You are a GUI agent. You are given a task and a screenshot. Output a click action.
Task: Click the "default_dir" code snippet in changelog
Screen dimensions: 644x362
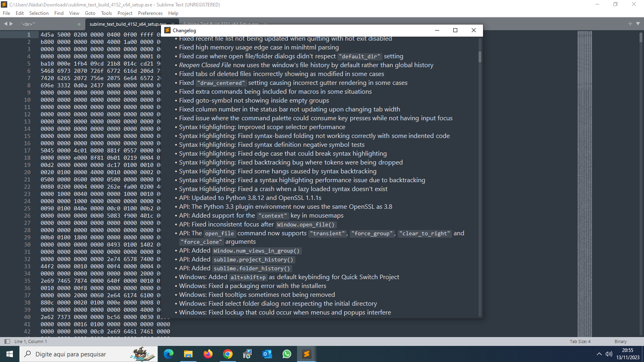click(360, 56)
